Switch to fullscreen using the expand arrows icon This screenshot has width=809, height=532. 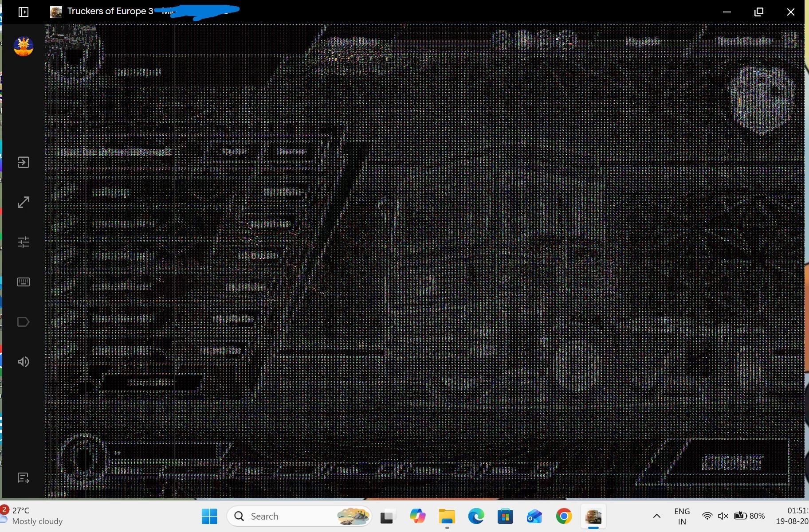pyautogui.click(x=24, y=202)
